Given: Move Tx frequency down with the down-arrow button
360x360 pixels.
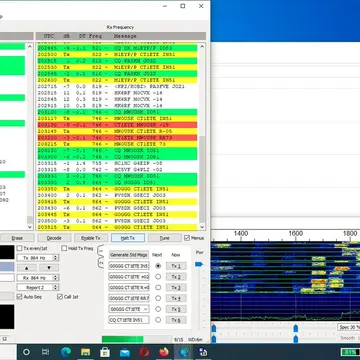Looking at the screenshot, I should click(x=49, y=268).
